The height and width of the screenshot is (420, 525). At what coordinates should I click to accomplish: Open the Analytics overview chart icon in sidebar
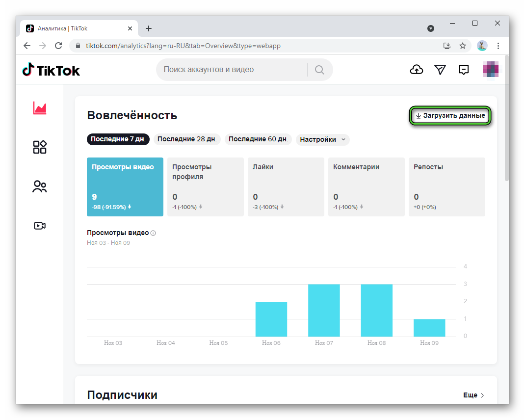pos(40,108)
